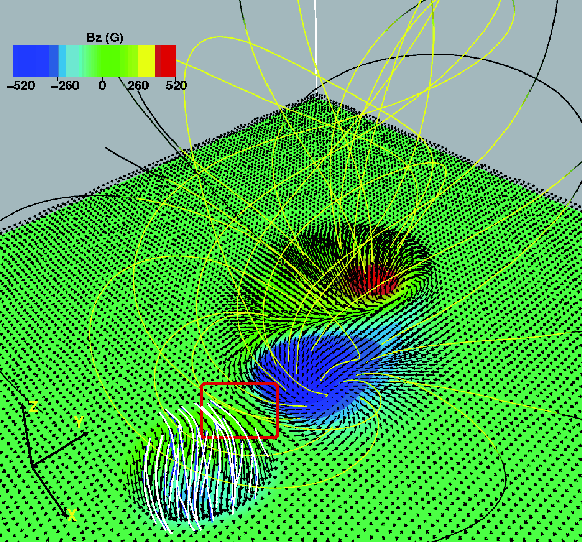The height and width of the screenshot is (542, 582).
Task: Select the red colorbar segment
Action: 166,61
